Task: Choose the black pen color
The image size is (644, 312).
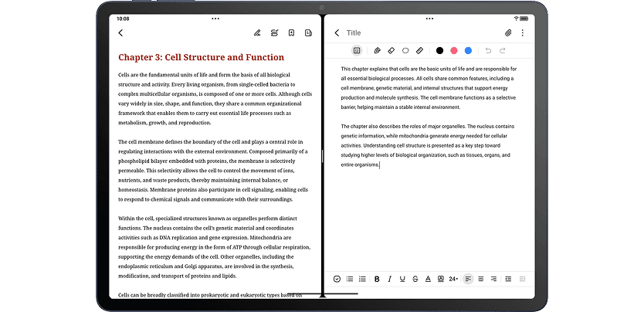Action: tap(440, 50)
